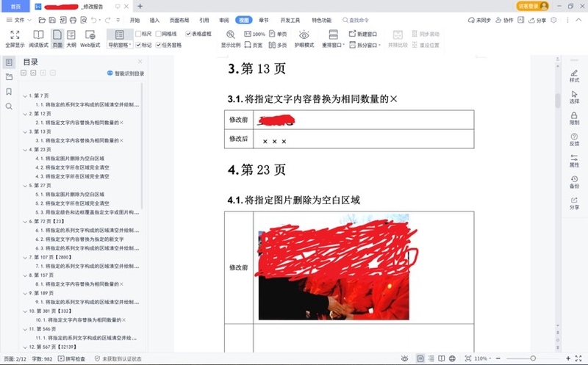Click the 分享 share button at top
Image resolution: width=588 pixels, height=365 pixels.
537,20
